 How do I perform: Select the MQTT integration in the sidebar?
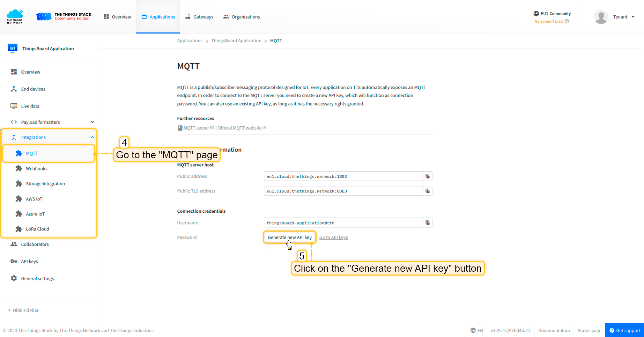(32, 153)
